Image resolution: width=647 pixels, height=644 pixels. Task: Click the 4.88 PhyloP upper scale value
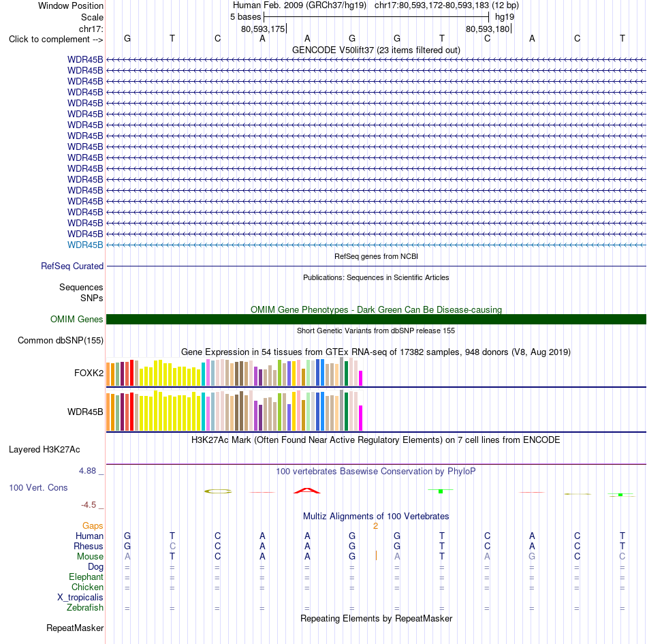click(x=87, y=471)
